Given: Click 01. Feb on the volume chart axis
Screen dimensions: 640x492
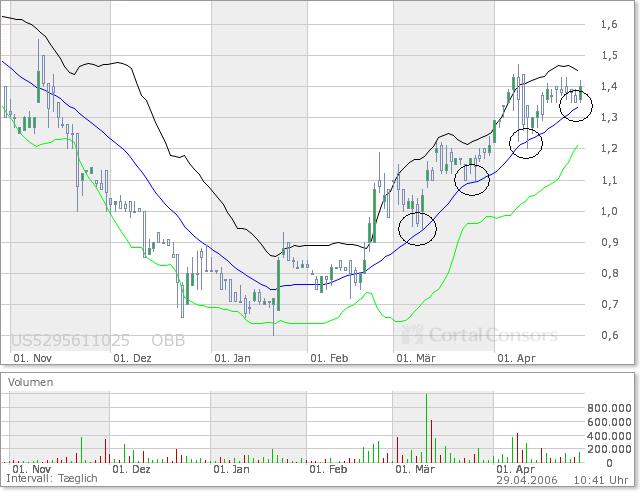Looking at the screenshot, I should [x=330, y=468].
